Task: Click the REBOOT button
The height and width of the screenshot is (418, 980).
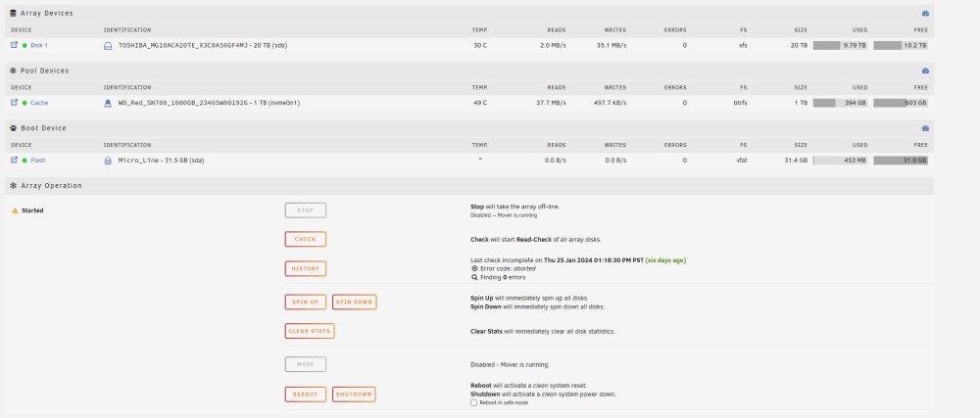Action: pos(306,395)
